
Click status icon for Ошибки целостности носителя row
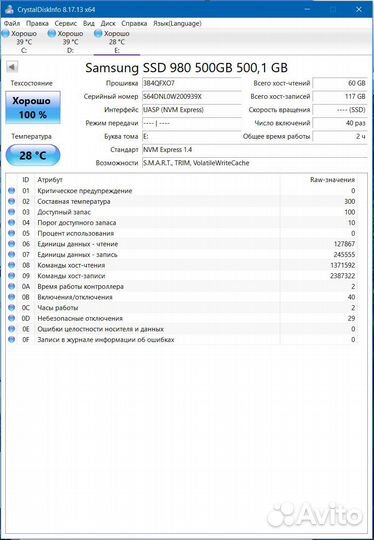click(12, 329)
